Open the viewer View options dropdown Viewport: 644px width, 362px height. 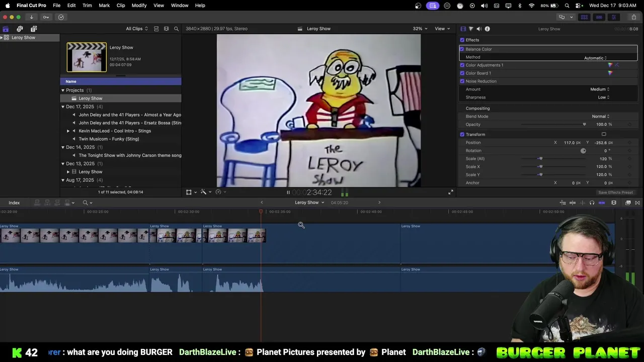point(442,29)
